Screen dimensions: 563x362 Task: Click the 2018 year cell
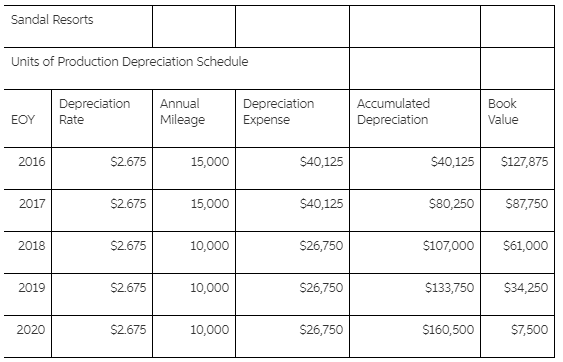coord(28,252)
